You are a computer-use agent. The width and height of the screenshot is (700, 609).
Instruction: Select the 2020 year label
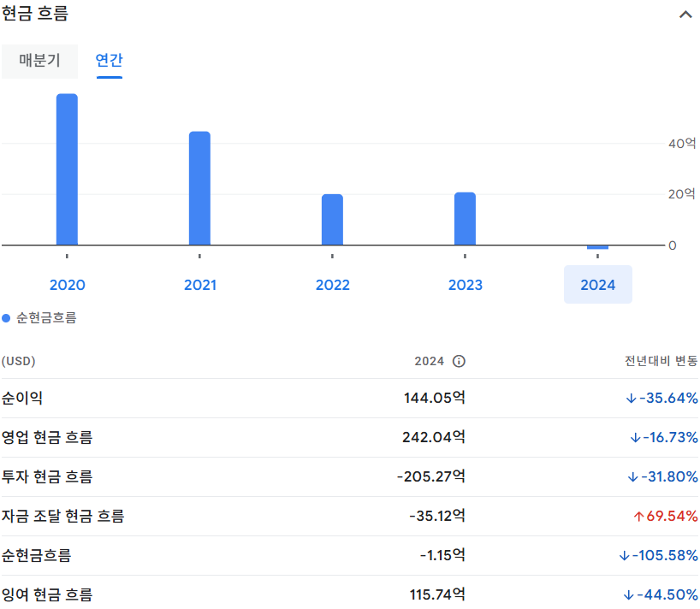click(68, 285)
